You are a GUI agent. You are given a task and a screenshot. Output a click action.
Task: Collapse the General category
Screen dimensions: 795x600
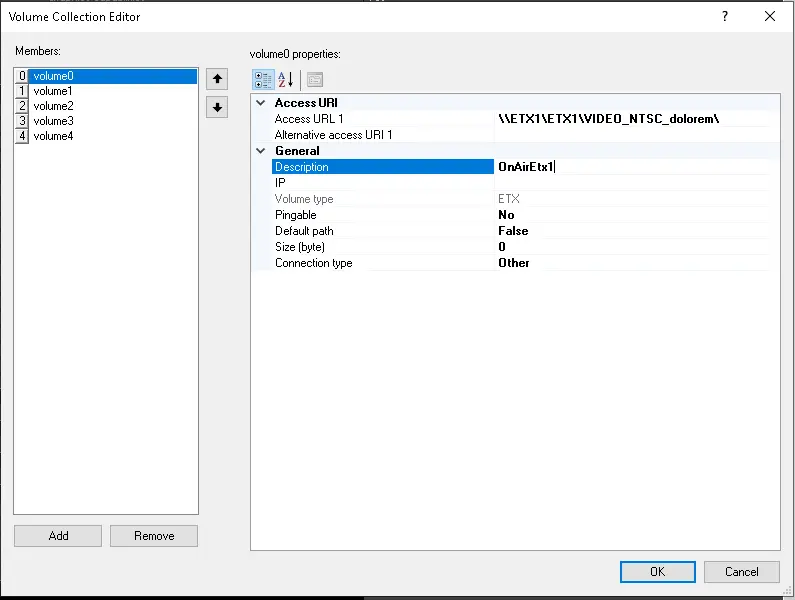[x=262, y=151]
